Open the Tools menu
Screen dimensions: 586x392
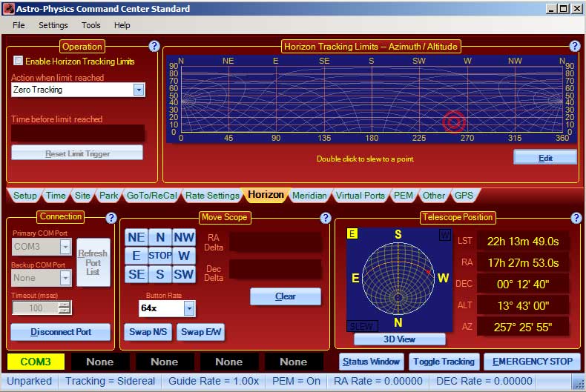click(90, 25)
